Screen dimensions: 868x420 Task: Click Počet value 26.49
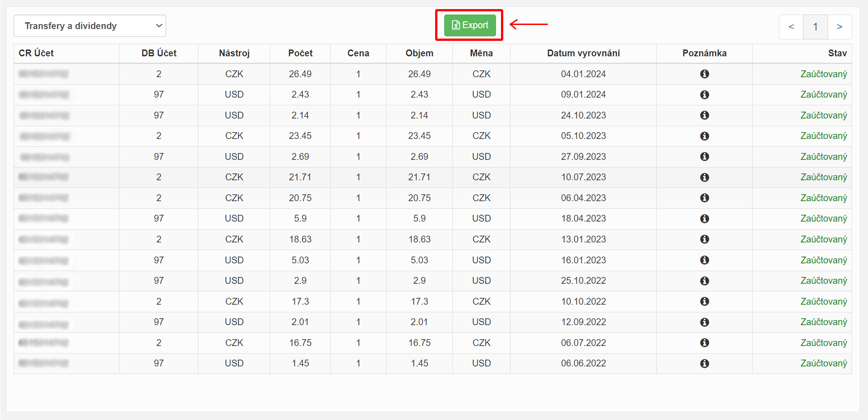(x=300, y=74)
